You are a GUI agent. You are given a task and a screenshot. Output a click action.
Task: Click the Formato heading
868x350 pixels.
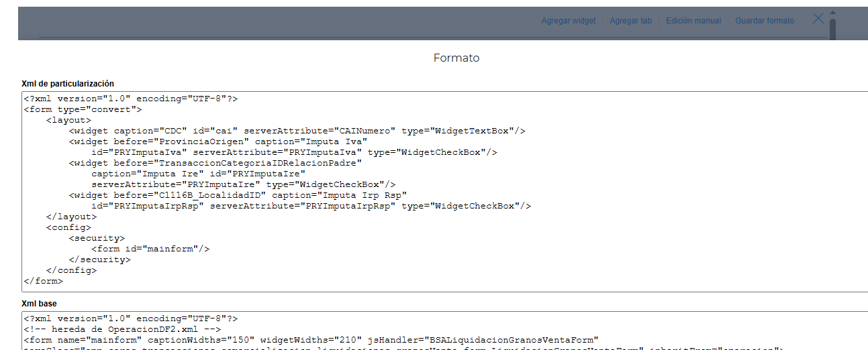(456, 58)
